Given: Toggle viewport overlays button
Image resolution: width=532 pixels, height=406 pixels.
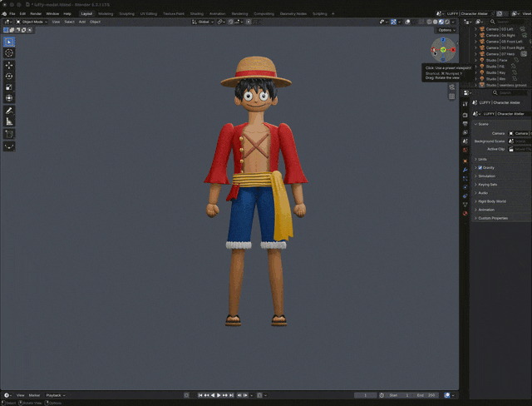Looking at the screenshot, I should [x=407, y=22].
